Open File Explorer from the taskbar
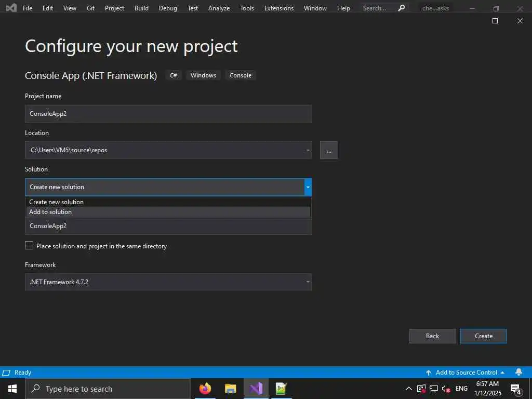Screen dimensions: 532x399 point(230,389)
